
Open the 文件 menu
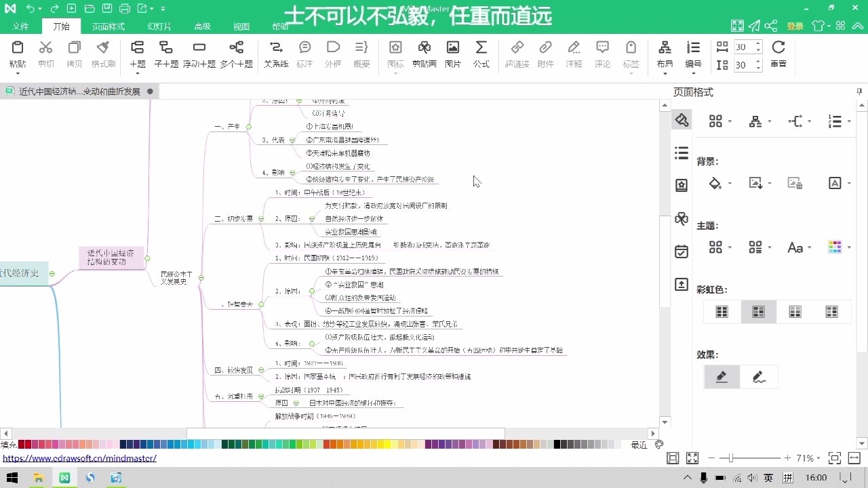pos(20,26)
